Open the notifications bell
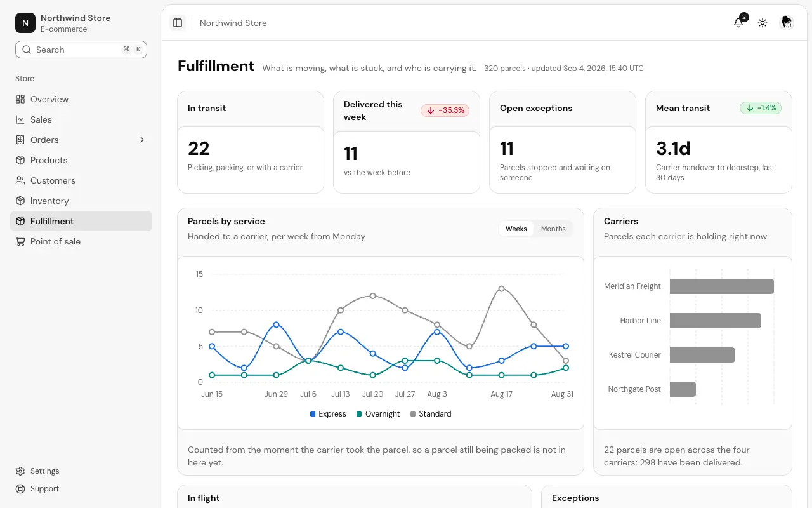This screenshot has width=812, height=508. tap(738, 23)
